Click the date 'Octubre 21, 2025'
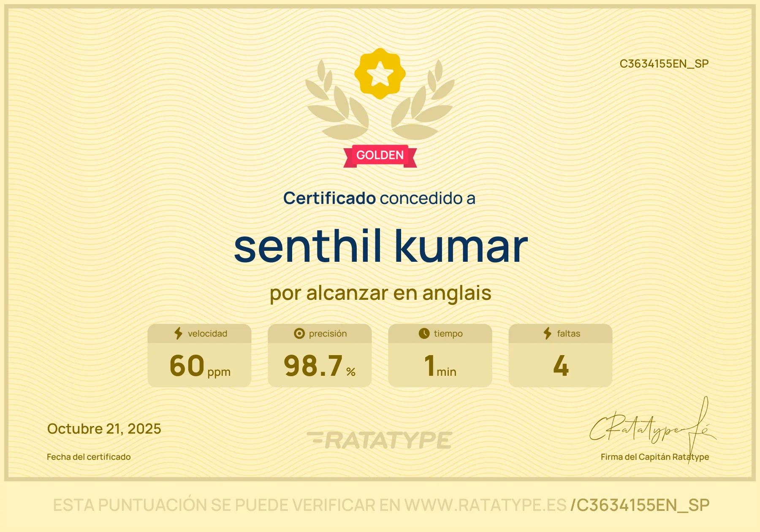 104,429
